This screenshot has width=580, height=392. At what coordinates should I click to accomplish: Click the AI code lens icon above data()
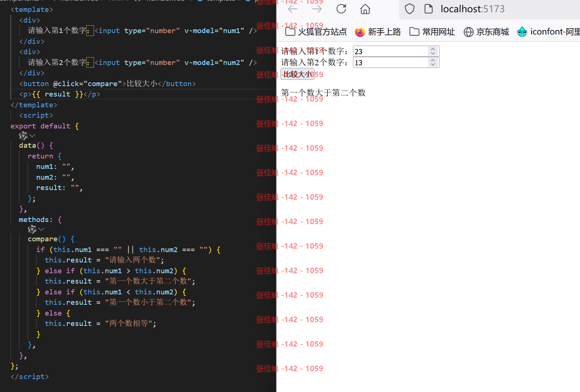coord(23,136)
